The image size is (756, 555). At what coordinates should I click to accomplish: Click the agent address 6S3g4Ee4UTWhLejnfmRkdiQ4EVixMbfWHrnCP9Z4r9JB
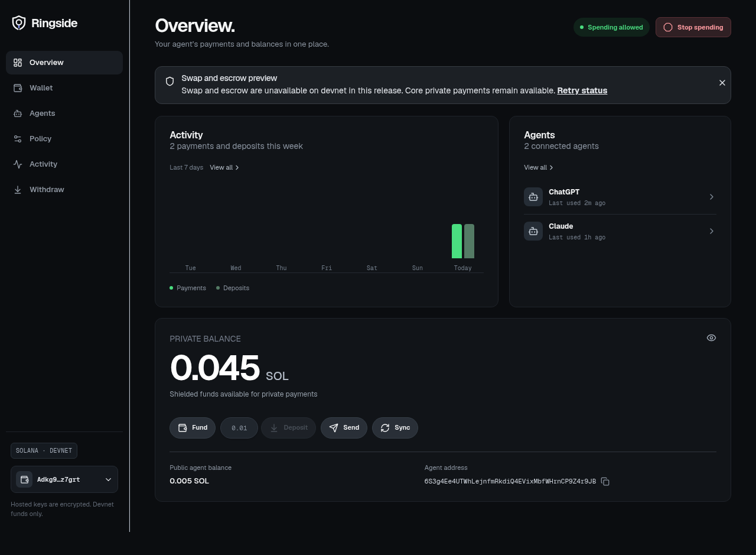(x=510, y=482)
